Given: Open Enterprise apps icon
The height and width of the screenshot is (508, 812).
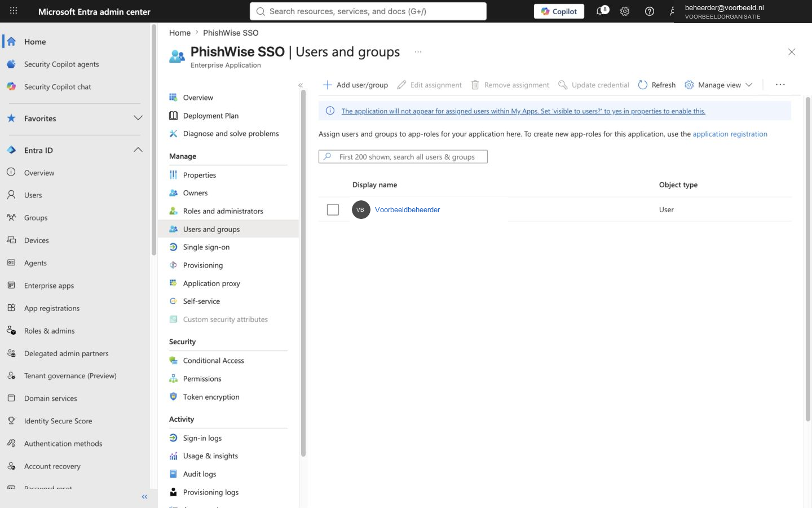Looking at the screenshot, I should tap(11, 285).
